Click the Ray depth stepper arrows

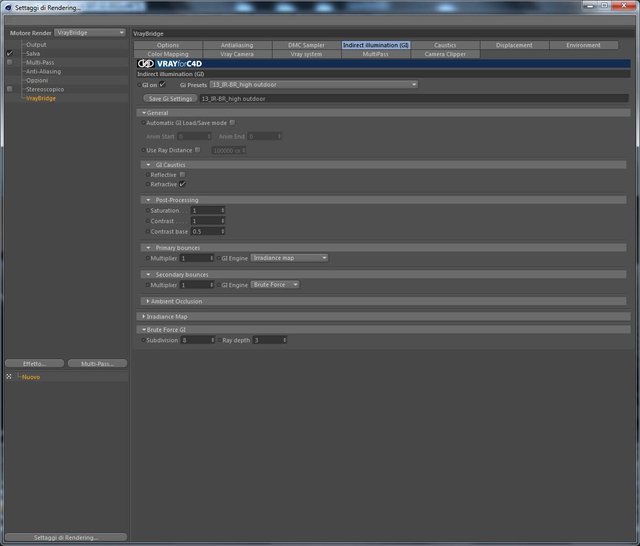tap(284, 340)
